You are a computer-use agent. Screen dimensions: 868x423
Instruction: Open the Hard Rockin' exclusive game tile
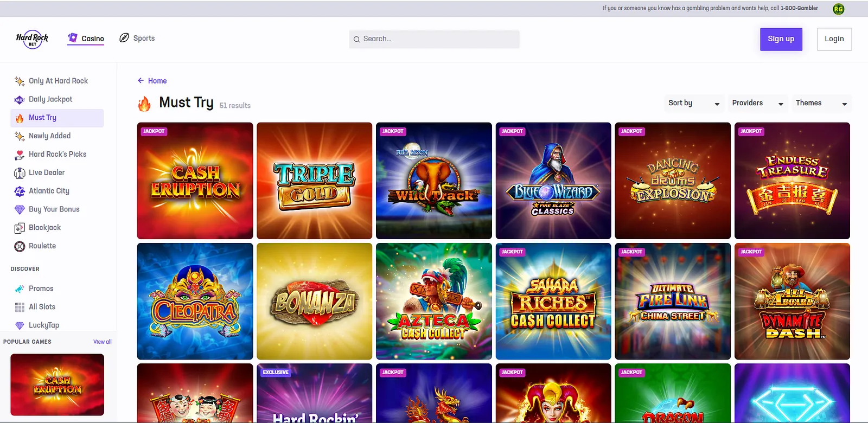point(315,393)
